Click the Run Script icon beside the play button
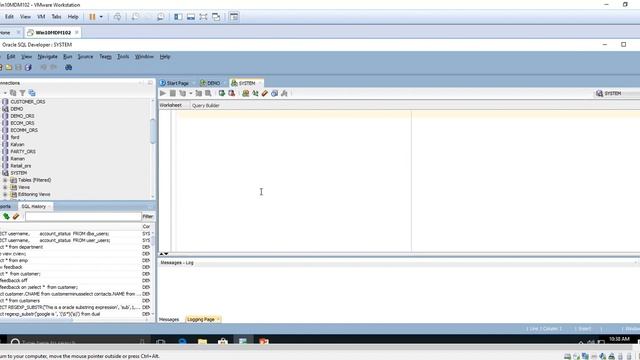Viewport: 640px width, 360px height. 173,93
